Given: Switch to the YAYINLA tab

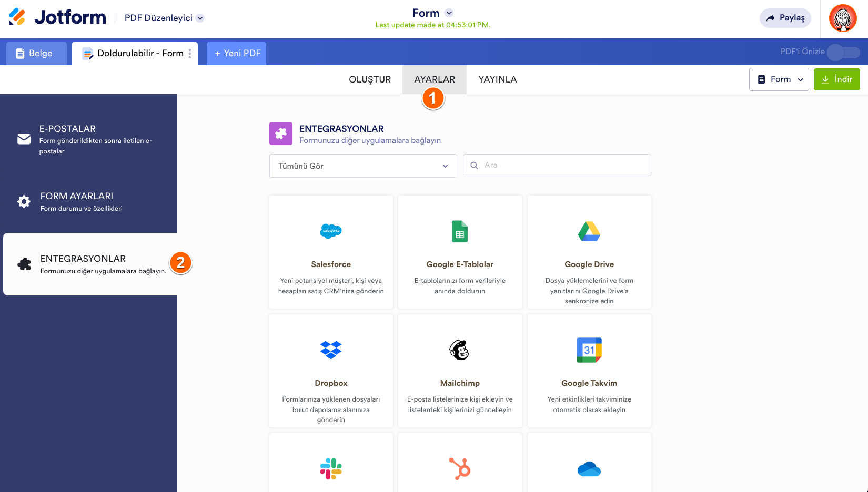Looking at the screenshot, I should point(498,79).
